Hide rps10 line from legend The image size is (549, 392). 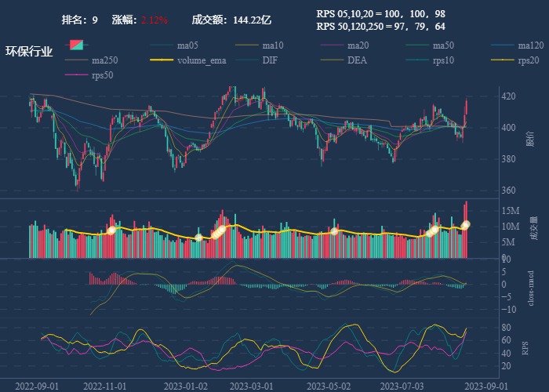(442, 60)
